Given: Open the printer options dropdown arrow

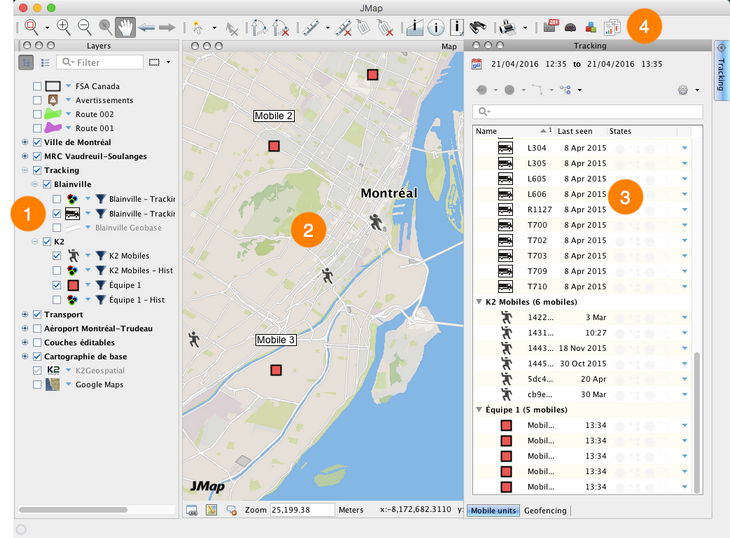Looking at the screenshot, I should coord(525,28).
